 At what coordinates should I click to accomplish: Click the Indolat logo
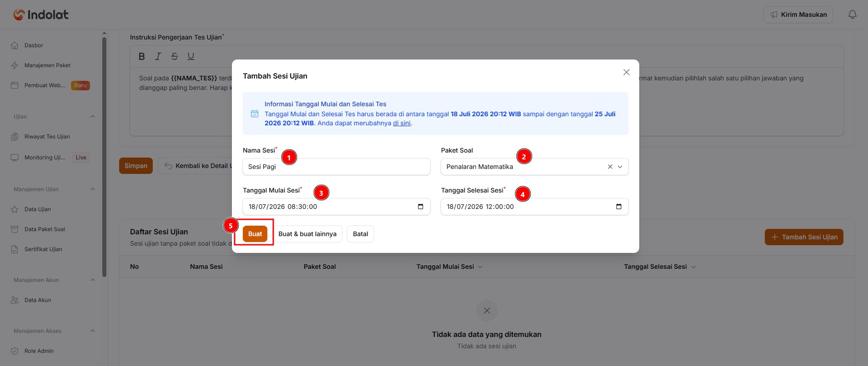41,15
